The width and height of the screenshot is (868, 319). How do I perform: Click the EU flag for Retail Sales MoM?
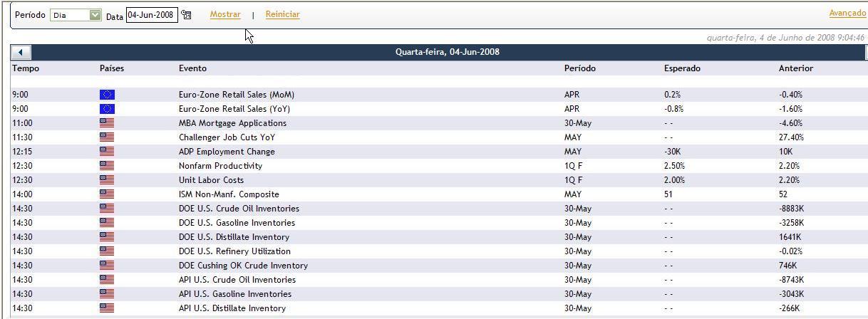(107, 95)
